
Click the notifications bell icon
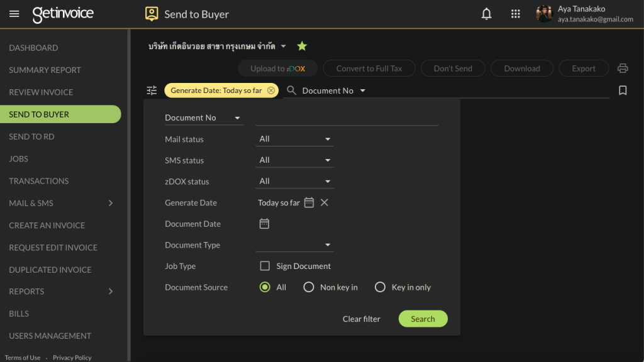[x=486, y=14]
